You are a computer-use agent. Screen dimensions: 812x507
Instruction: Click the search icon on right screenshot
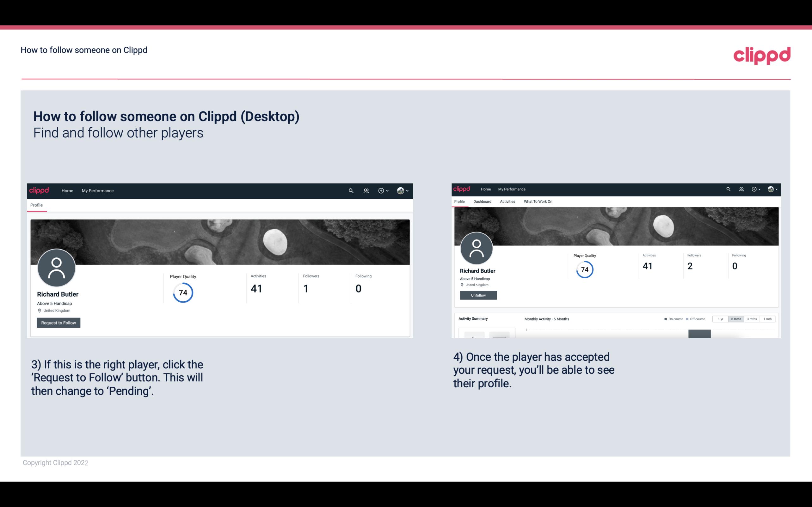(x=729, y=189)
